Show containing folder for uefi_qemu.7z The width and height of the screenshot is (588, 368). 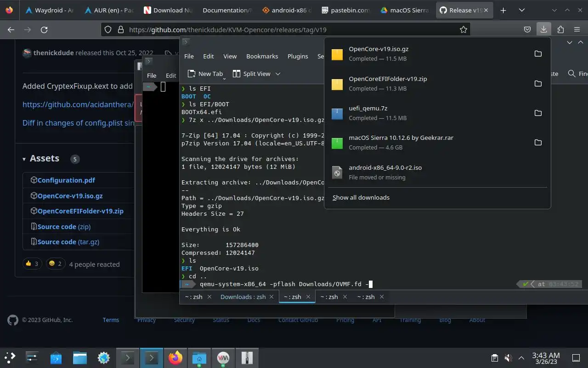pyautogui.click(x=538, y=113)
